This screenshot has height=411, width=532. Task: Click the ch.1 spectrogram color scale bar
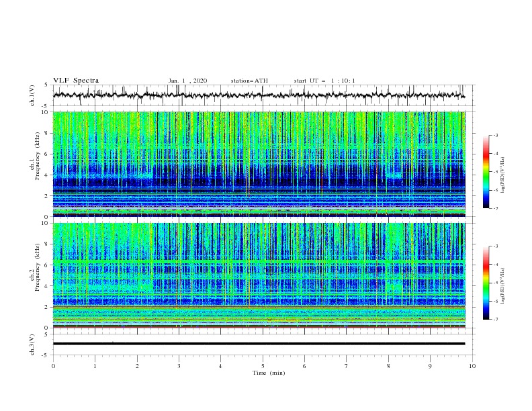(x=486, y=172)
